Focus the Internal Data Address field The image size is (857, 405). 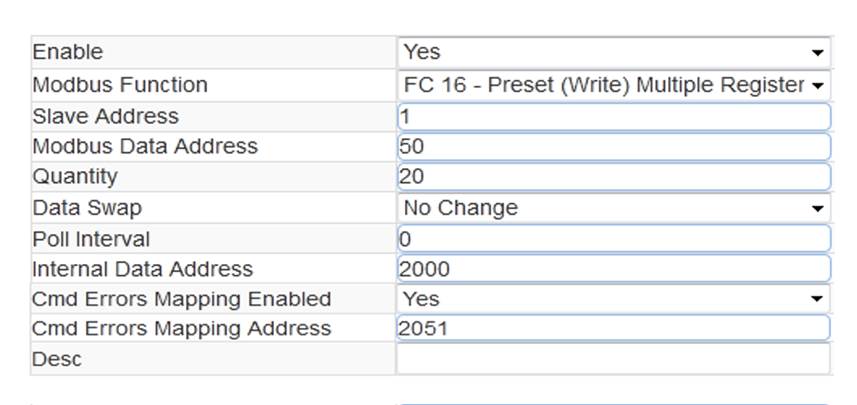(614, 269)
